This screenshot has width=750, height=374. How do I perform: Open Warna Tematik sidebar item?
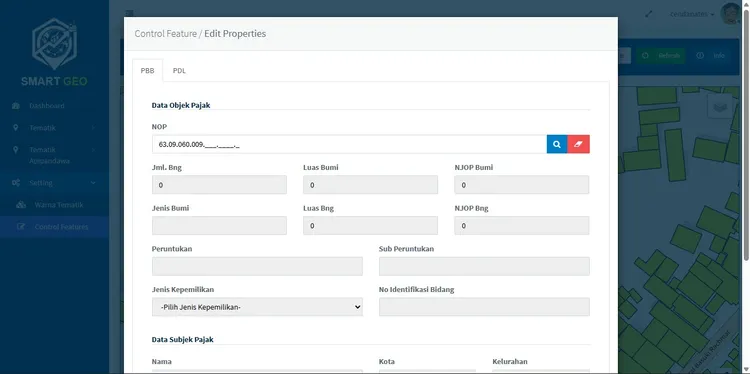(55, 205)
